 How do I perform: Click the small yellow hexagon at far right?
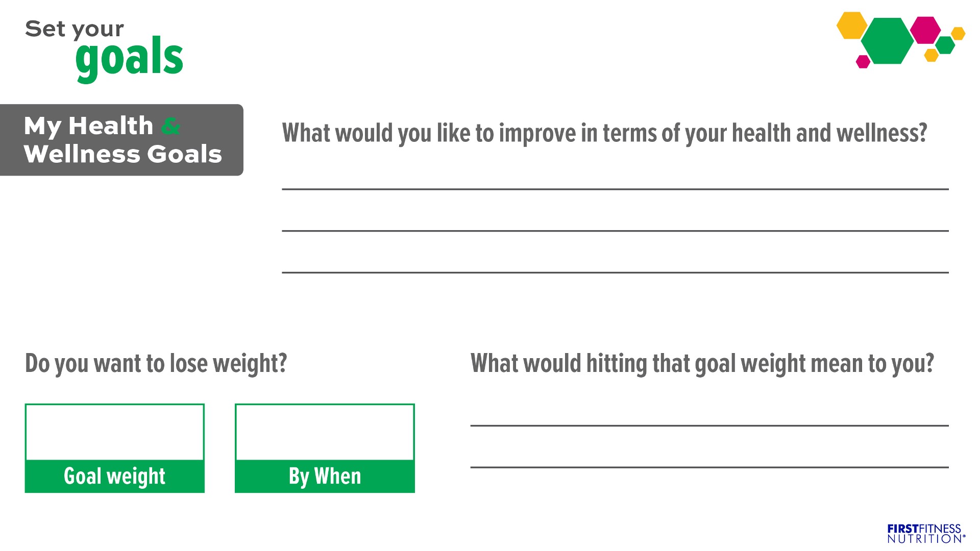click(958, 33)
